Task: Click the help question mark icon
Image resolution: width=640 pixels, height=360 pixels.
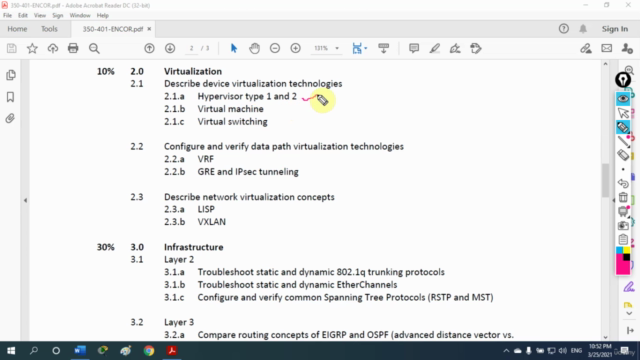Action: point(564,29)
